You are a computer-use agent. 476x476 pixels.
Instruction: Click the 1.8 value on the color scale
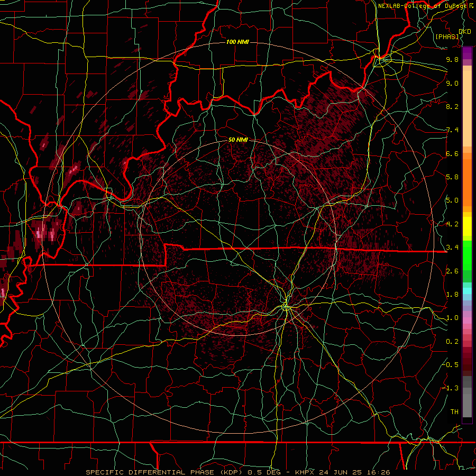coord(452,294)
